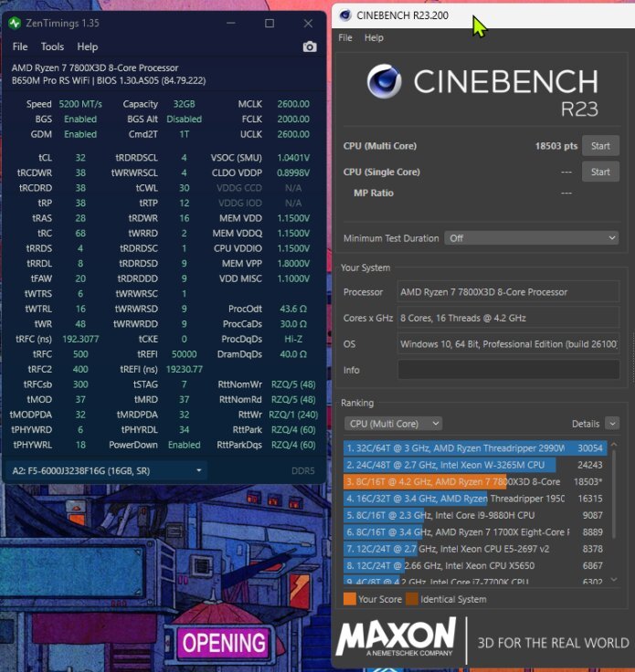Open the CPU (Multi Core) ranking dropdown
Screen dimensions: 635x672
393,424
